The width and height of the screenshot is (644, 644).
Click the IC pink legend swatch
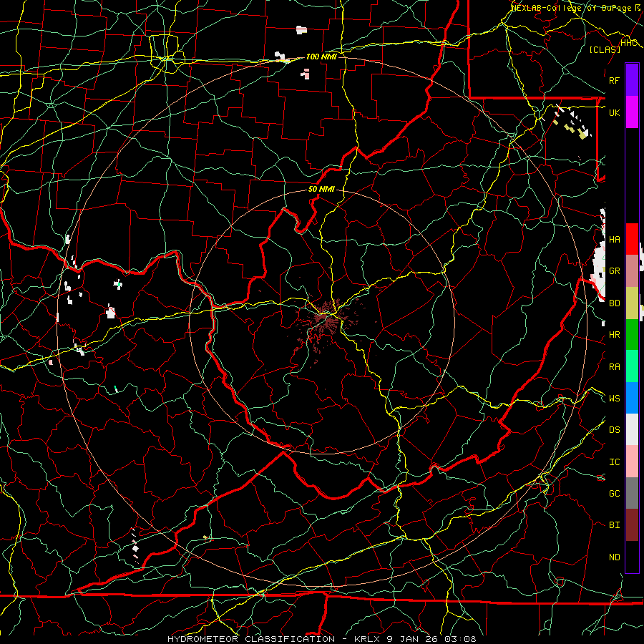632,462
